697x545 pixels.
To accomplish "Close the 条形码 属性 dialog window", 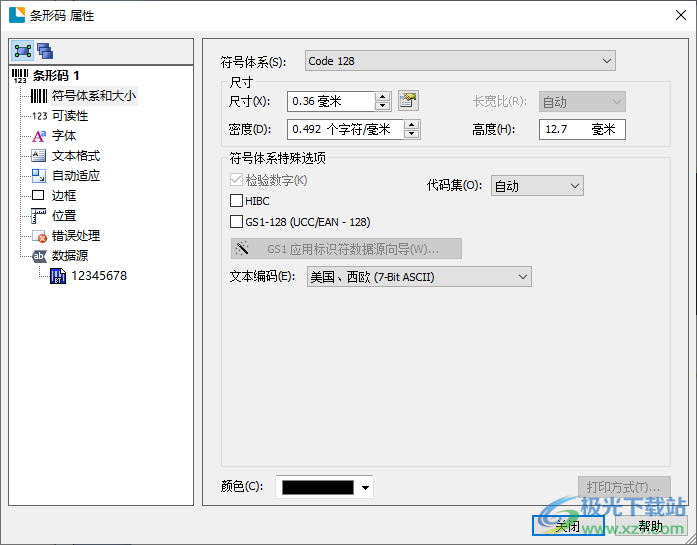I will (x=681, y=15).
